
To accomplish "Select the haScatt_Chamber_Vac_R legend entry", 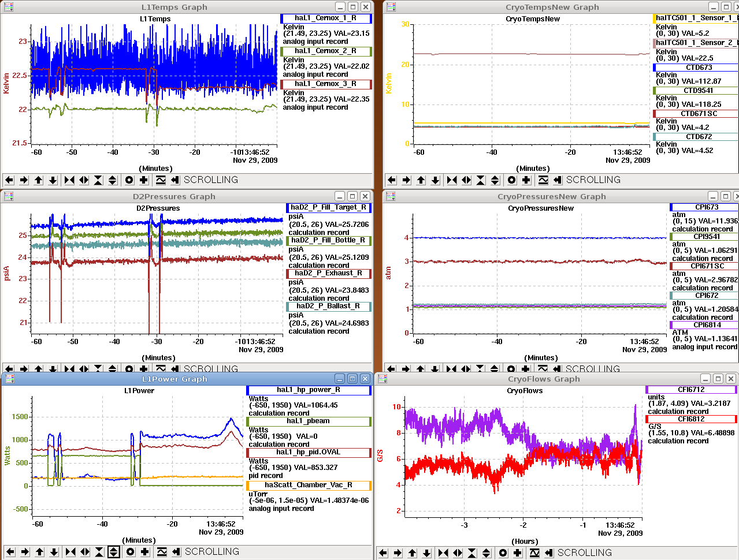I will (x=309, y=486).
